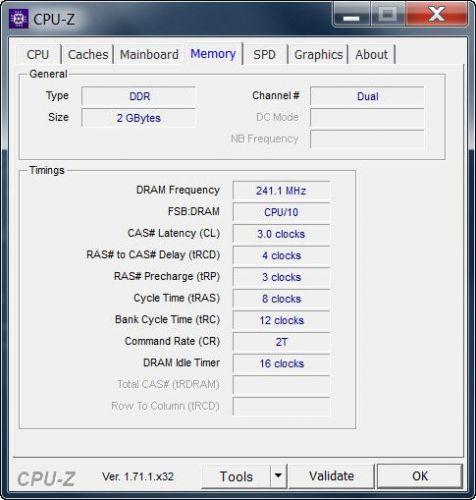Minimize the CPU-Z window
The width and height of the screenshot is (476, 500).
(x=351, y=15)
